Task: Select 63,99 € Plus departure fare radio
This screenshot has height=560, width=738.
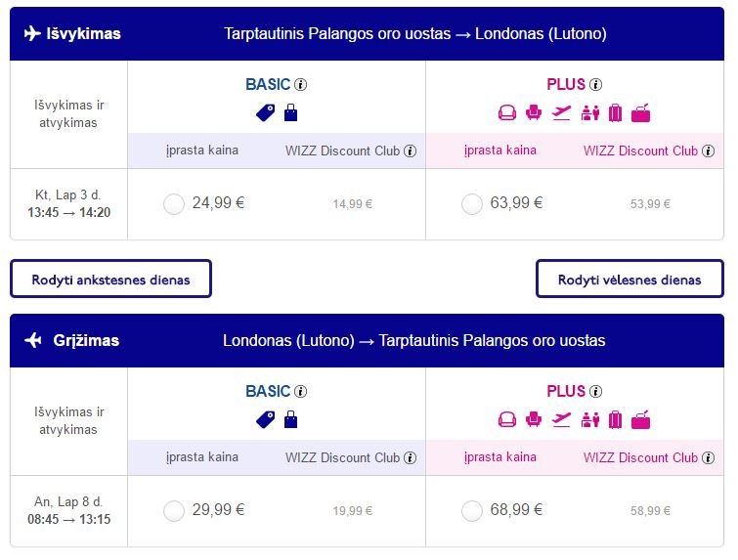Action: [471, 204]
